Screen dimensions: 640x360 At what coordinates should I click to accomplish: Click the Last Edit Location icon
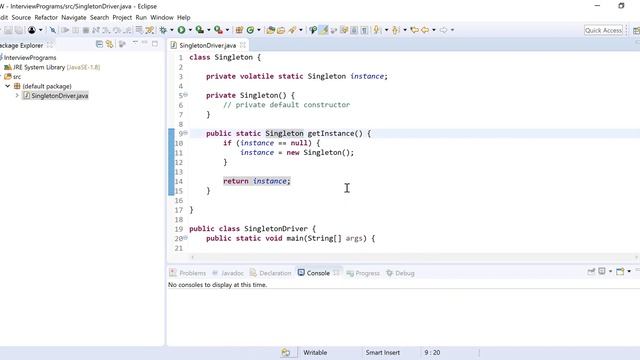415,30
